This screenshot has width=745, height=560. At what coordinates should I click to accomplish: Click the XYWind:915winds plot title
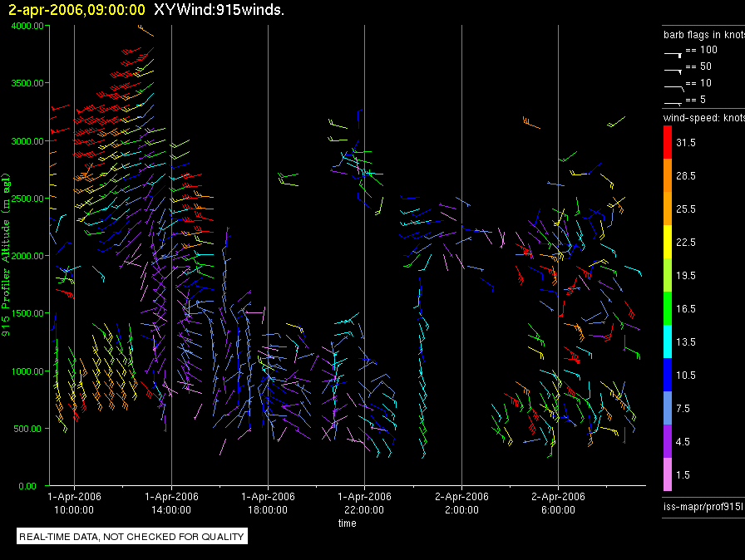(219, 10)
